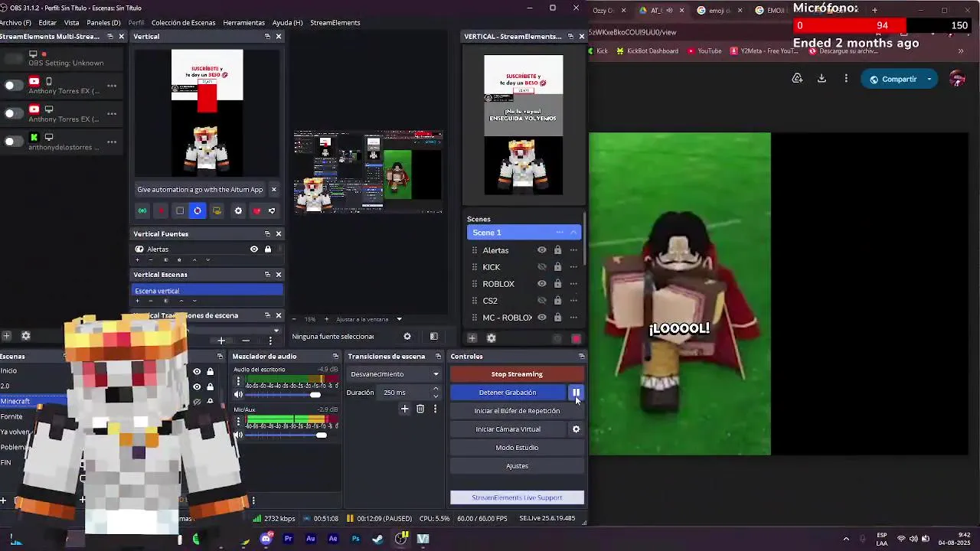Show hidden icons in system tray
Viewport: 980px width, 551px height.
[x=846, y=539]
